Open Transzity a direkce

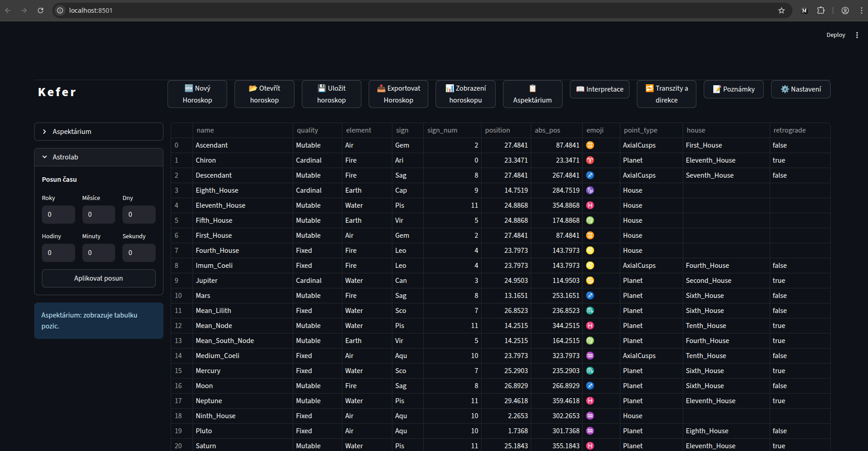(x=666, y=94)
